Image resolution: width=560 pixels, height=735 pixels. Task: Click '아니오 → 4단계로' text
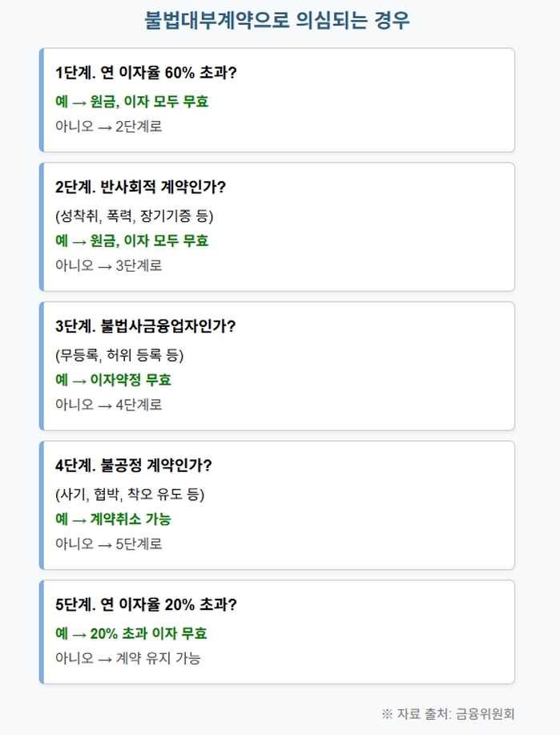(109, 405)
